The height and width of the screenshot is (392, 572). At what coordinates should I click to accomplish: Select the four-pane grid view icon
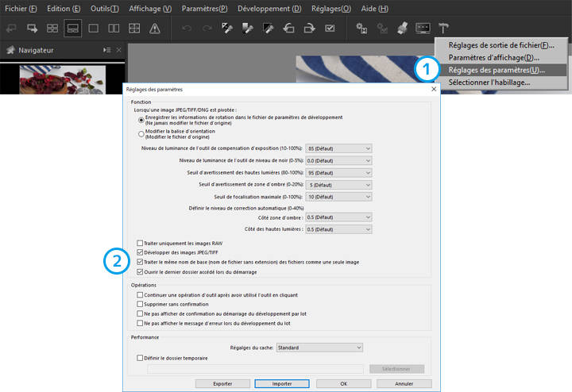(x=134, y=29)
